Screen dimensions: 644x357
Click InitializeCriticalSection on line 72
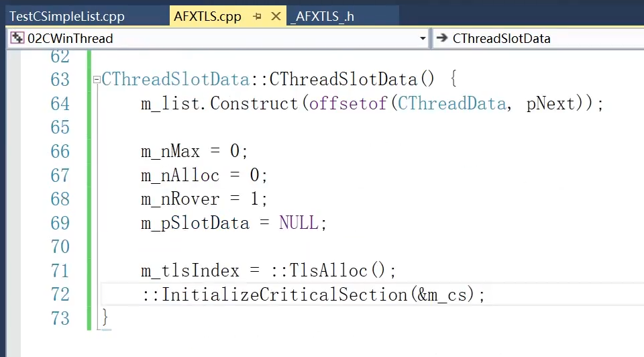point(284,295)
